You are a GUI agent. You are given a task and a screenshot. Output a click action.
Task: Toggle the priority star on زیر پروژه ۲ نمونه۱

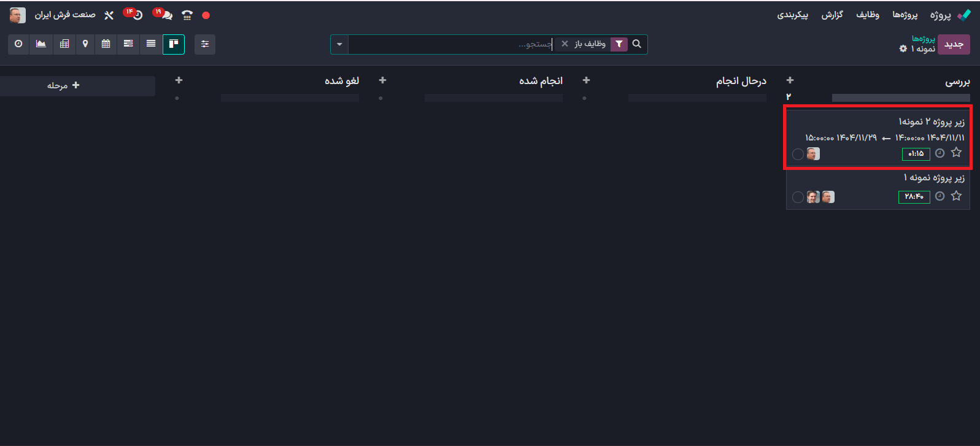[x=956, y=153]
